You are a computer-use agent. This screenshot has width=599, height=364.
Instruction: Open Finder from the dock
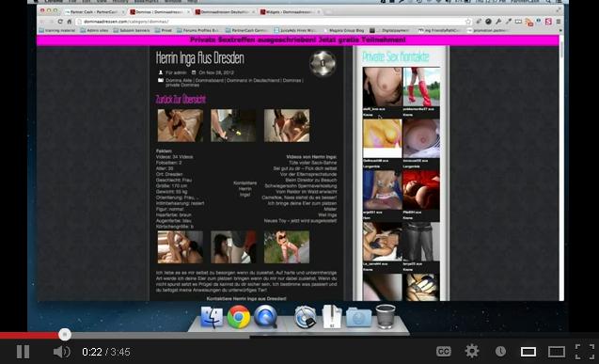(x=212, y=317)
